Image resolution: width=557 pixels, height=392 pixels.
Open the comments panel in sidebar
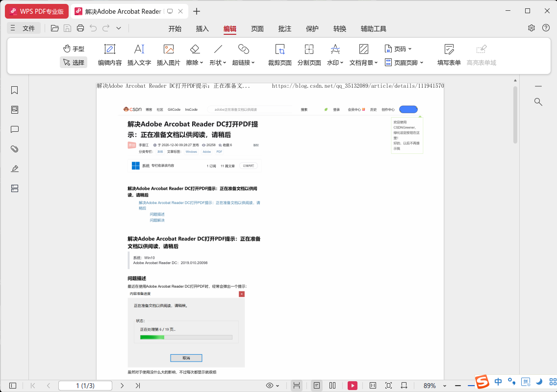(15, 129)
